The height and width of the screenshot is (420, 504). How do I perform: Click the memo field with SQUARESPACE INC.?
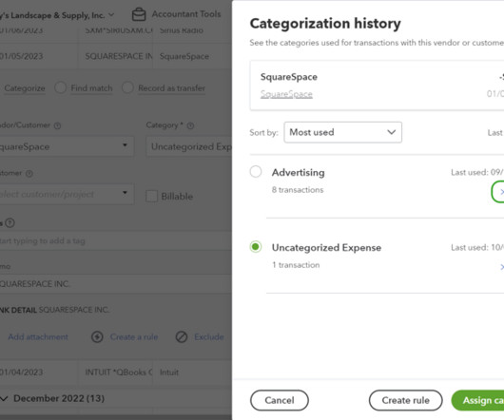point(116,284)
